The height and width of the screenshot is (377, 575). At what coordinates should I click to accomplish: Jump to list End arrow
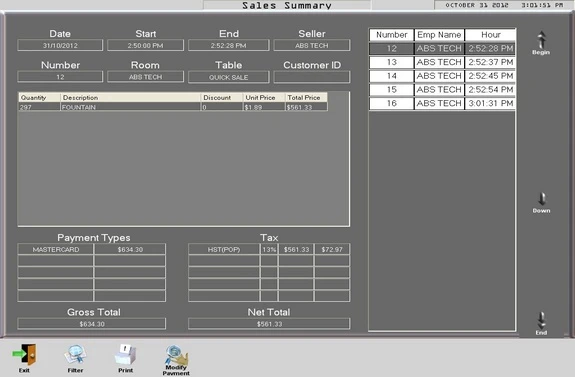541,321
